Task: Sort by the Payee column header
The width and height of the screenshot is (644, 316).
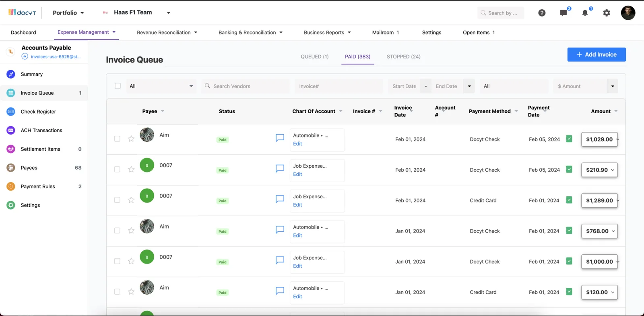Action: [153, 111]
